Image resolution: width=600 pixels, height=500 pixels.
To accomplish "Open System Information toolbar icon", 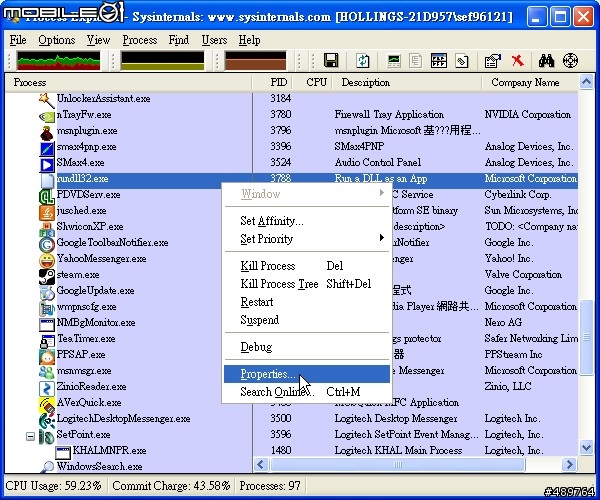I will [394, 61].
